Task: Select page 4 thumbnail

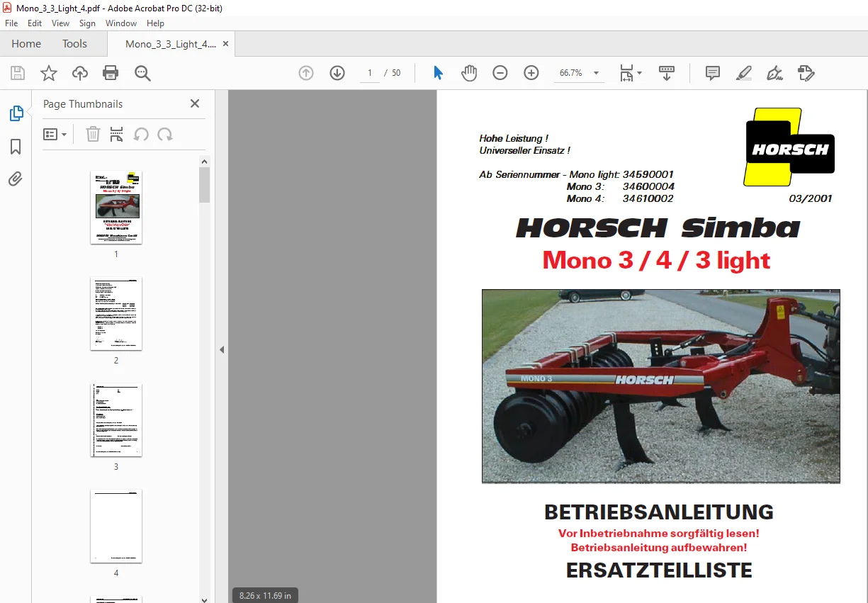Action: click(116, 526)
